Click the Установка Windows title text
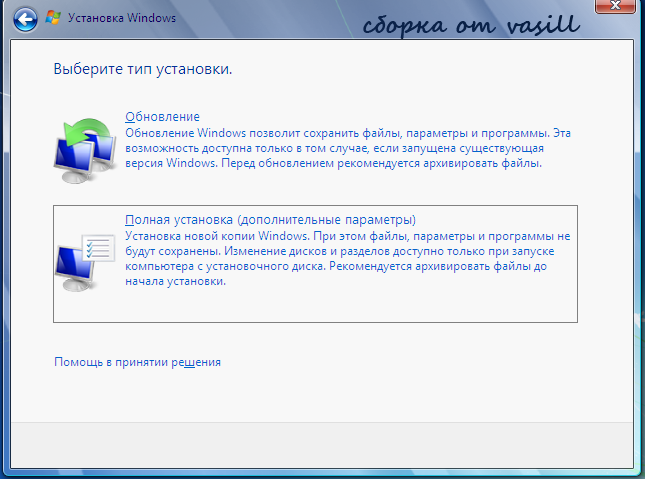 click(122, 18)
